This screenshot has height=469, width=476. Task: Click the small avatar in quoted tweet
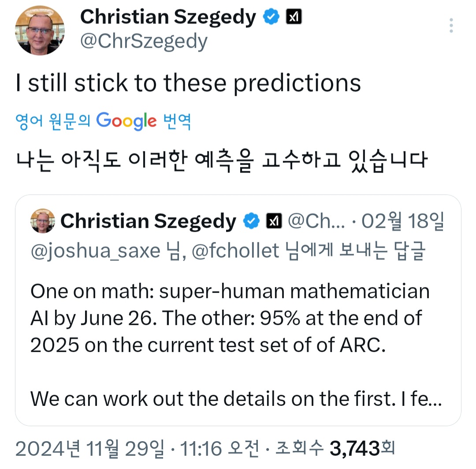43,221
